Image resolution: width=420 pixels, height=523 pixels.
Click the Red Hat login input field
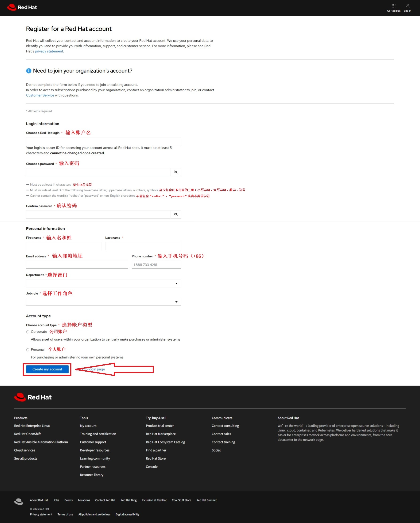103,141
